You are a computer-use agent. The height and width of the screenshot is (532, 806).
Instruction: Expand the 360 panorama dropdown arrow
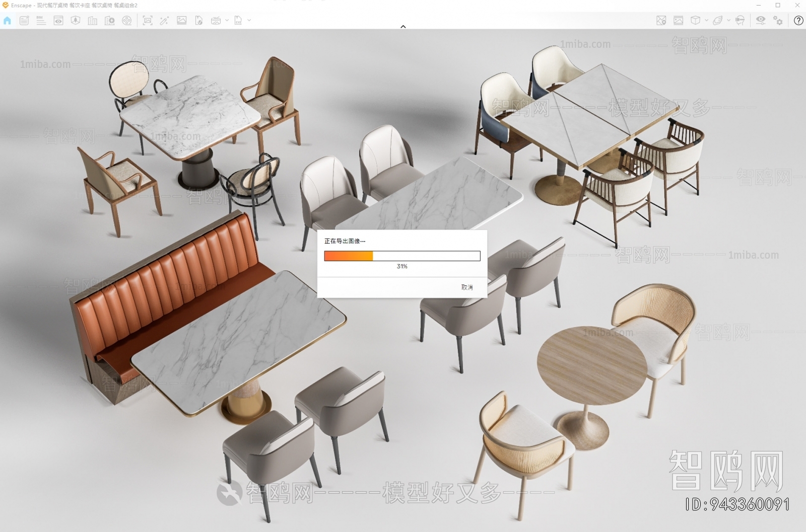coord(227,21)
